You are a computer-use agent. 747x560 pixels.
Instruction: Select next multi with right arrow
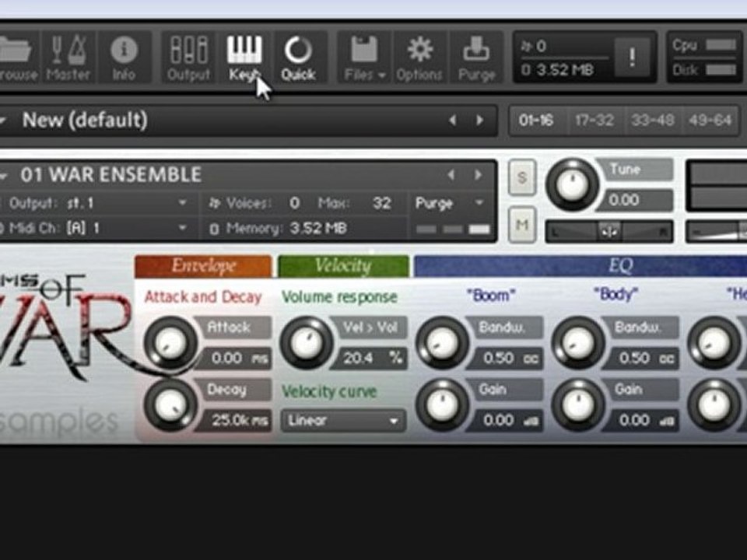click(x=480, y=120)
